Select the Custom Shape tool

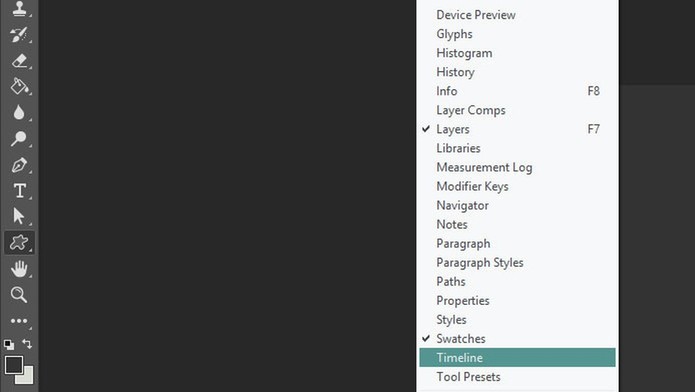pyautogui.click(x=19, y=242)
